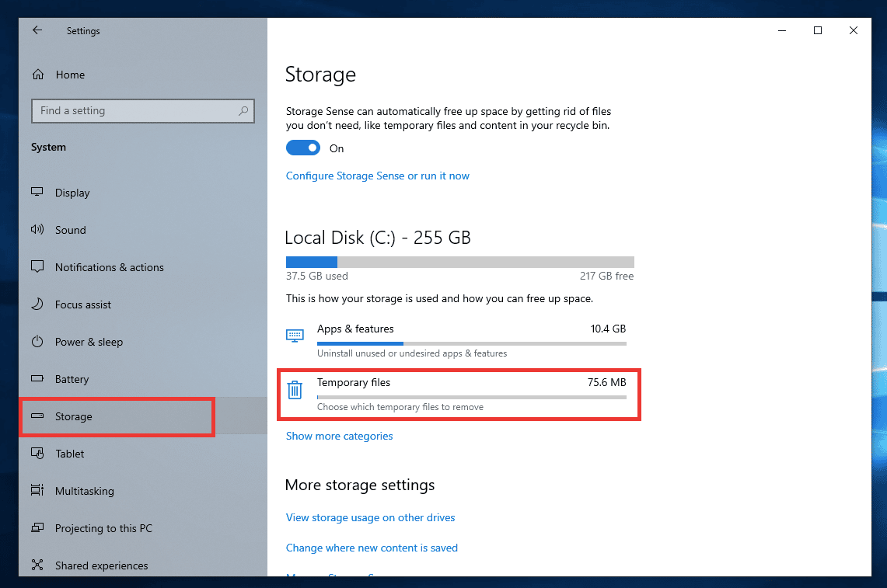Click the Temporary files usage bar

[x=472, y=397]
